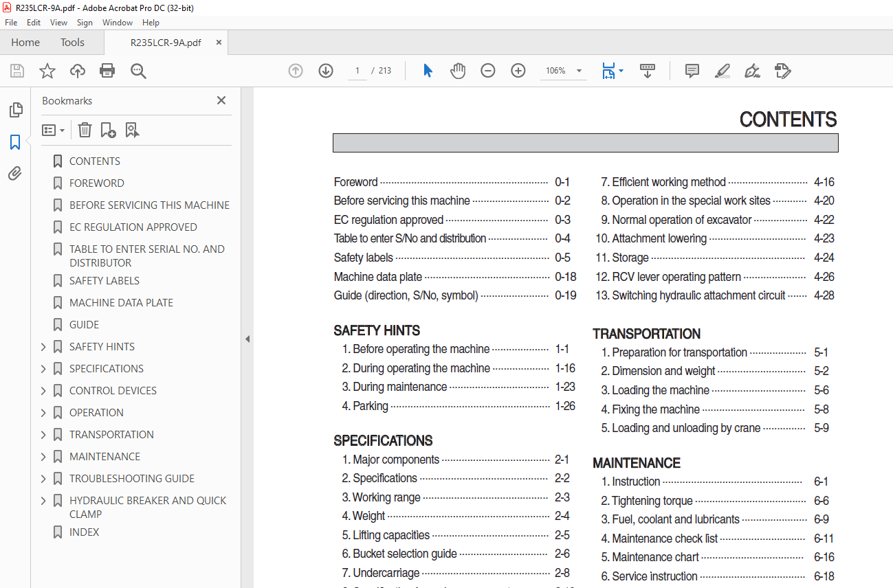Save the file using the floppy disk icon
893x588 pixels.
tap(17, 71)
